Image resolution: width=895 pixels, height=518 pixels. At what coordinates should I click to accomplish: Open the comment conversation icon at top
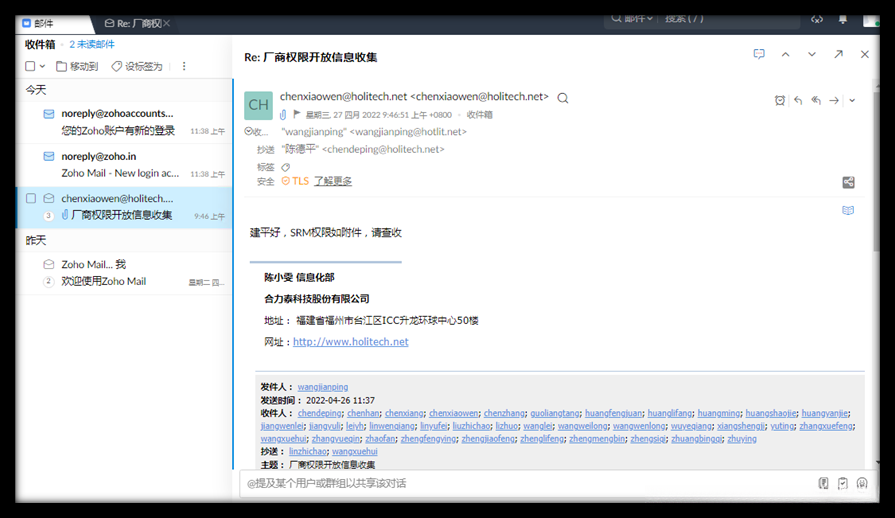click(759, 54)
